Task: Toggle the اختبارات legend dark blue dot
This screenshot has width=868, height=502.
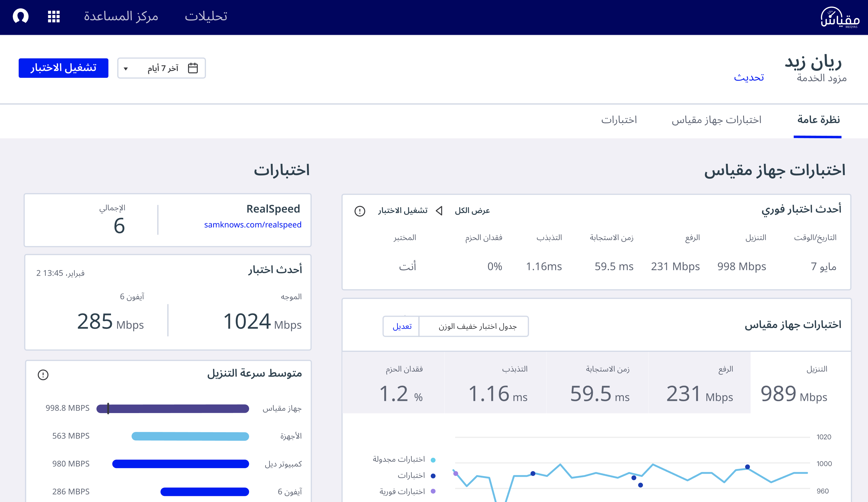Action: pos(433,476)
